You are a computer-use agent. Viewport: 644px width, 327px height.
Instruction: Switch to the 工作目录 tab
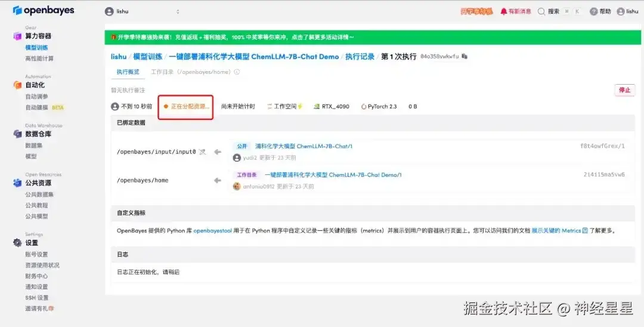coord(191,72)
